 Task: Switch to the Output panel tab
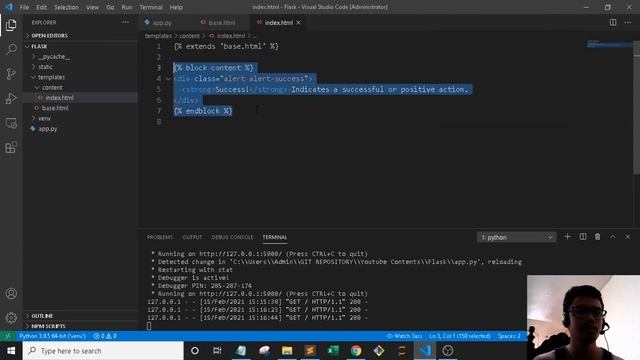click(x=192, y=237)
